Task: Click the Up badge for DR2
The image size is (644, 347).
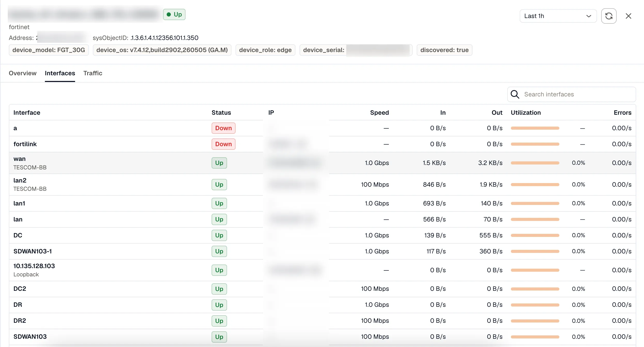Action: click(x=219, y=321)
